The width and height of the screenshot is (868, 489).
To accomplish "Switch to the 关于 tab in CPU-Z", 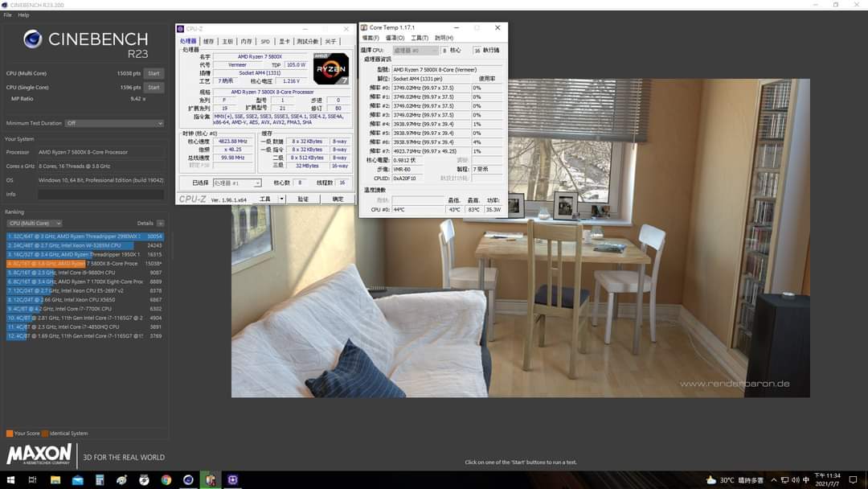I will click(x=330, y=41).
